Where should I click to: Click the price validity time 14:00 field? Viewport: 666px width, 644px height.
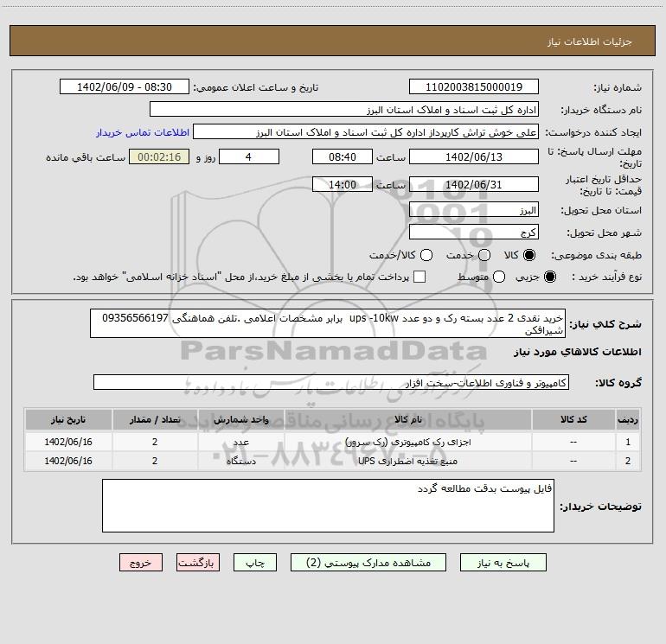click(343, 185)
